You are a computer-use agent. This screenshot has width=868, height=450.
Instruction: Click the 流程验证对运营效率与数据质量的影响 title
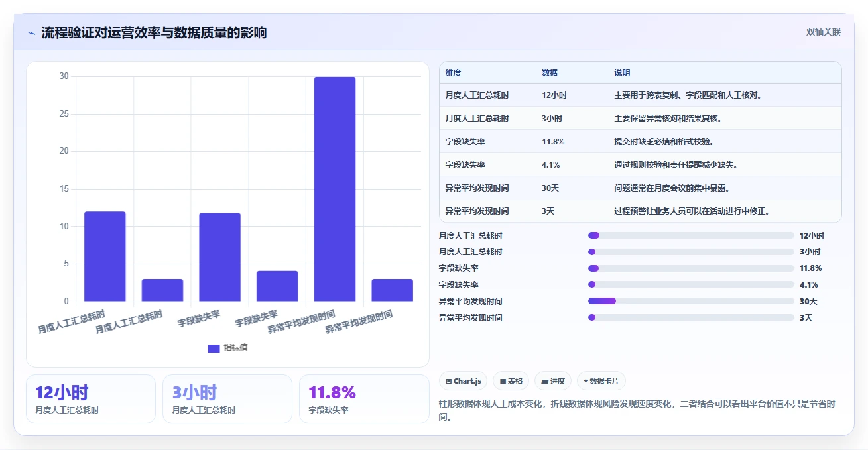pos(154,33)
